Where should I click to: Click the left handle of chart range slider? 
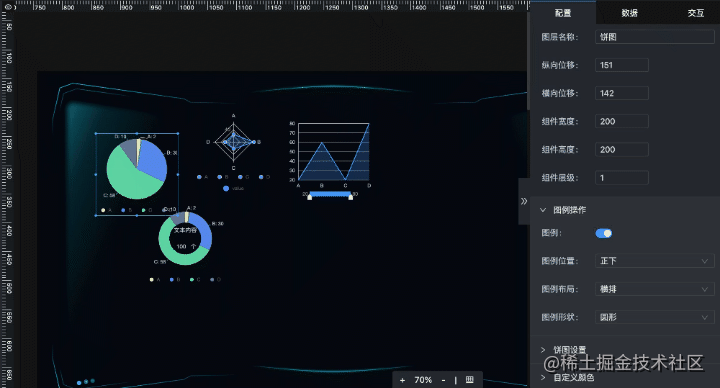tap(309, 197)
